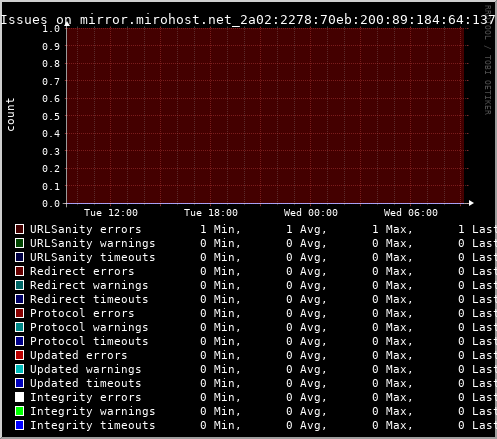Click the arrow at x-axis end
Viewport: 497px width, 439px height.
pyautogui.click(x=471, y=203)
